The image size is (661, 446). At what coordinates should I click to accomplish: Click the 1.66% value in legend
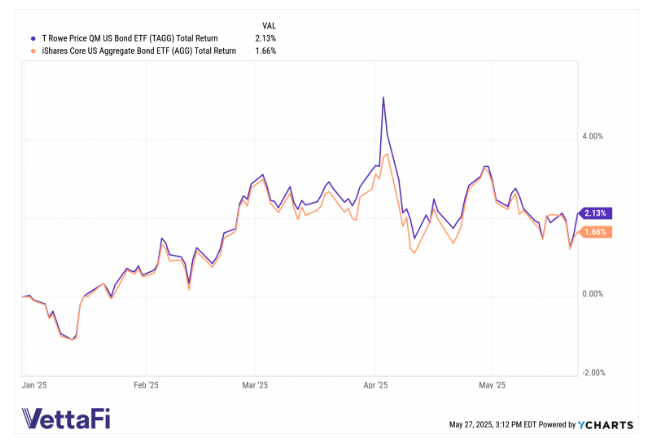tap(266, 51)
